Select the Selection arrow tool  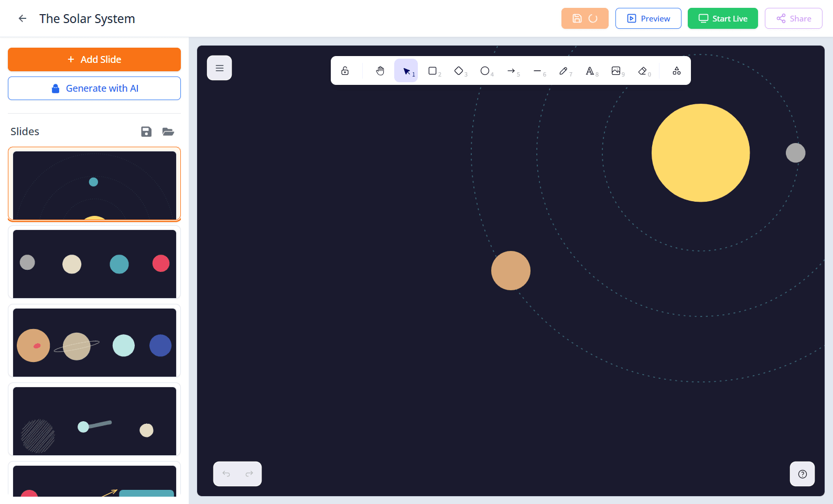(406, 71)
